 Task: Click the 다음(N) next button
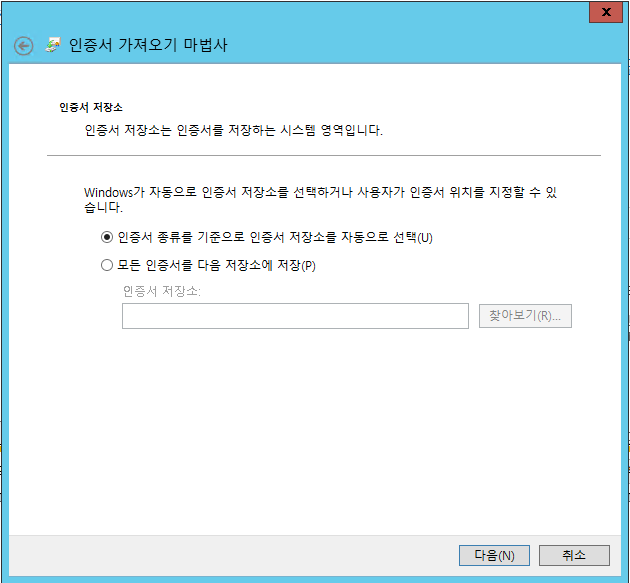pos(494,555)
